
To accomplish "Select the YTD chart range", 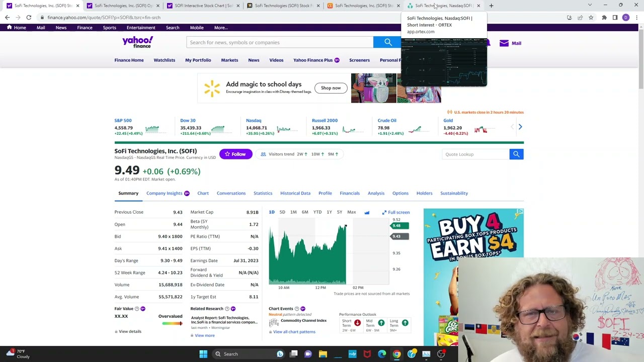I will pyautogui.click(x=317, y=212).
